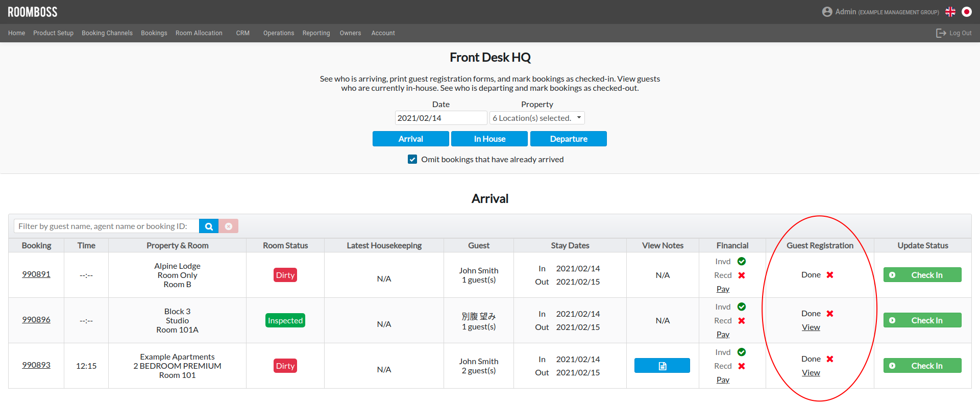This screenshot has height=407, width=980.
Task: View guest registration for booking 990896
Action: 811,327
